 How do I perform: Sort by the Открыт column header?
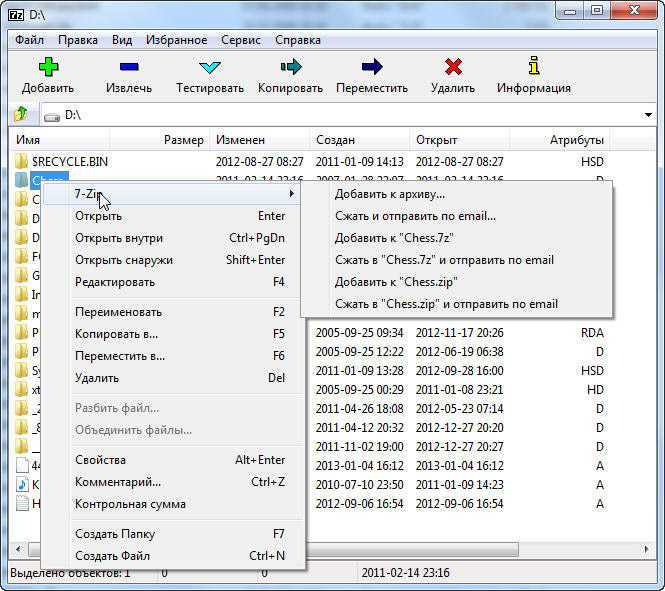tap(460, 140)
